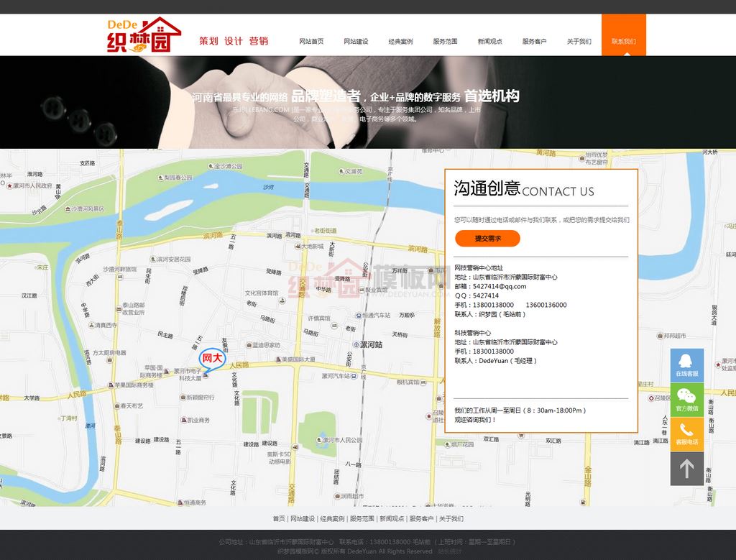Click 关于我们 in the top navigation
This screenshot has width=736, height=560.
click(x=579, y=42)
